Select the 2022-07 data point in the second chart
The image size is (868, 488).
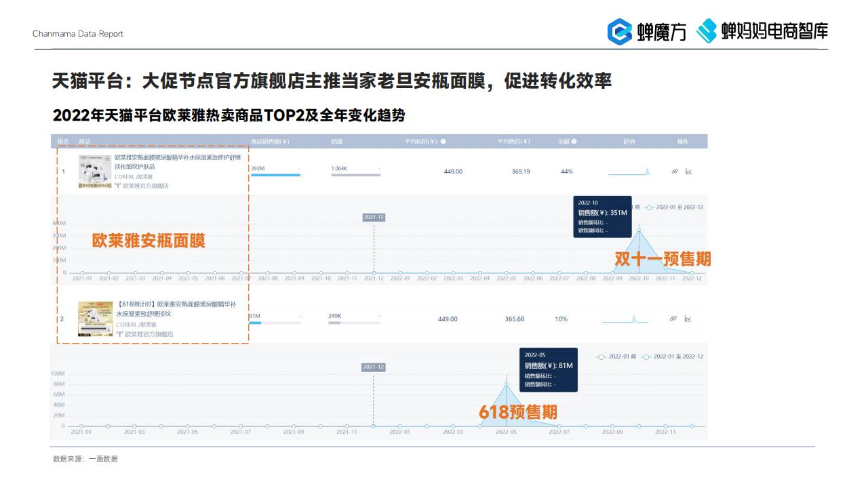pos(559,426)
